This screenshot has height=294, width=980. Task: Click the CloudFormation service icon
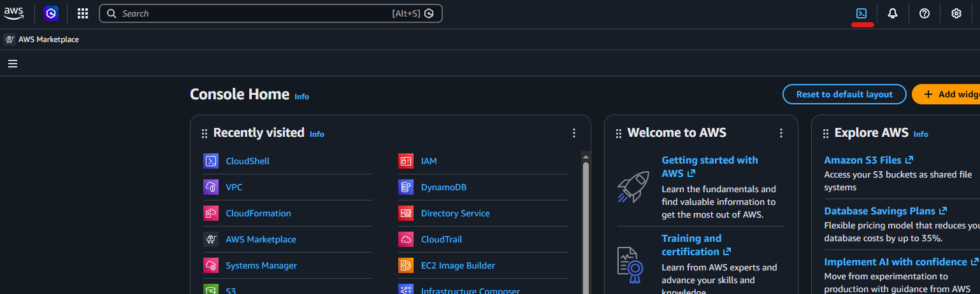pyautogui.click(x=211, y=213)
